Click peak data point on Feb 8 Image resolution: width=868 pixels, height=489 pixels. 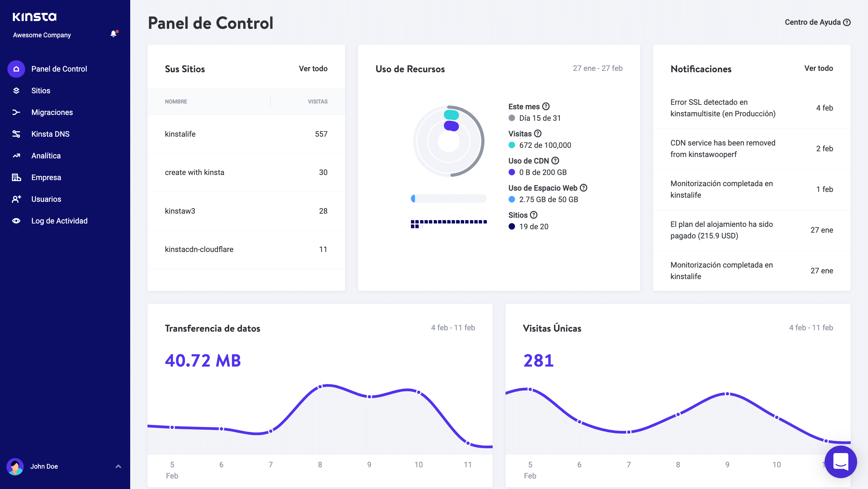[320, 387]
